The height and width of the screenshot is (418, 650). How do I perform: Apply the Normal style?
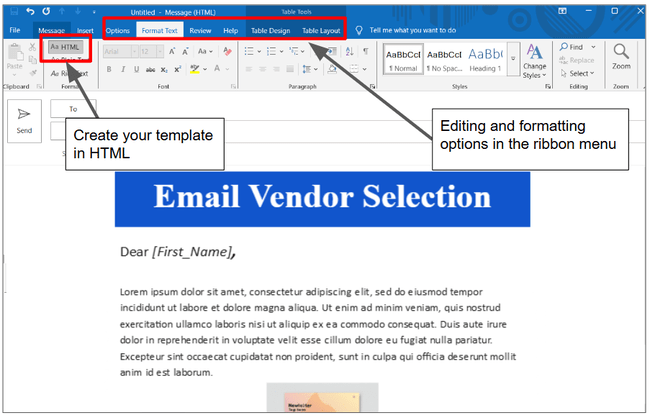[x=403, y=60]
